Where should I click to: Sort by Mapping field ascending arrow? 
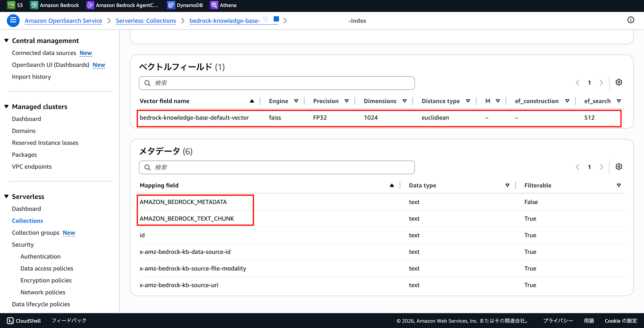[x=392, y=185]
